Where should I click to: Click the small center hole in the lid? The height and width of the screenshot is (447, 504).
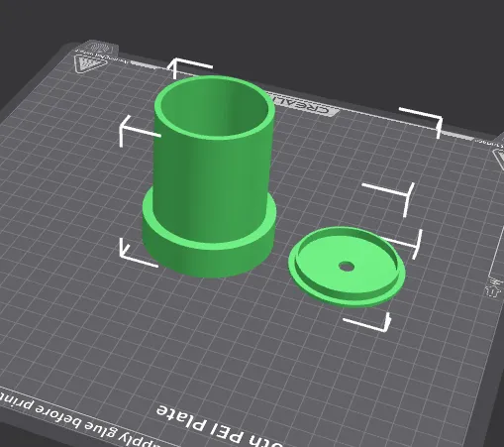pyautogui.click(x=347, y=267)
